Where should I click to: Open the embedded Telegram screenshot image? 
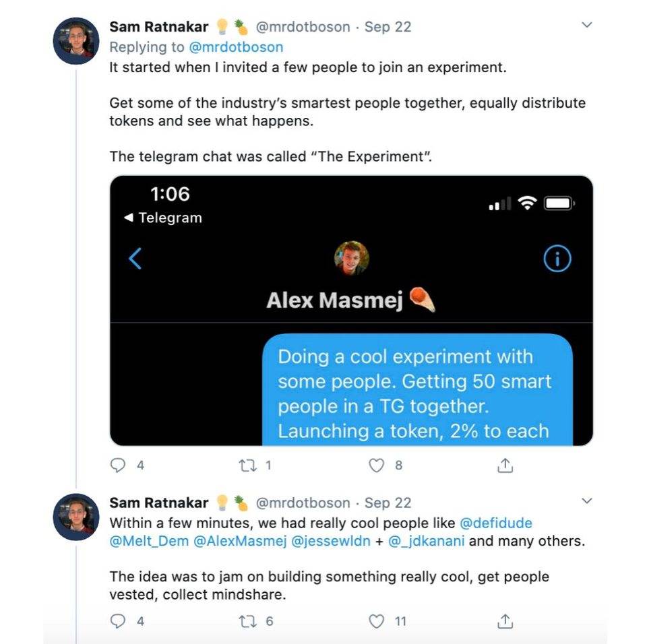click(351, 310)
